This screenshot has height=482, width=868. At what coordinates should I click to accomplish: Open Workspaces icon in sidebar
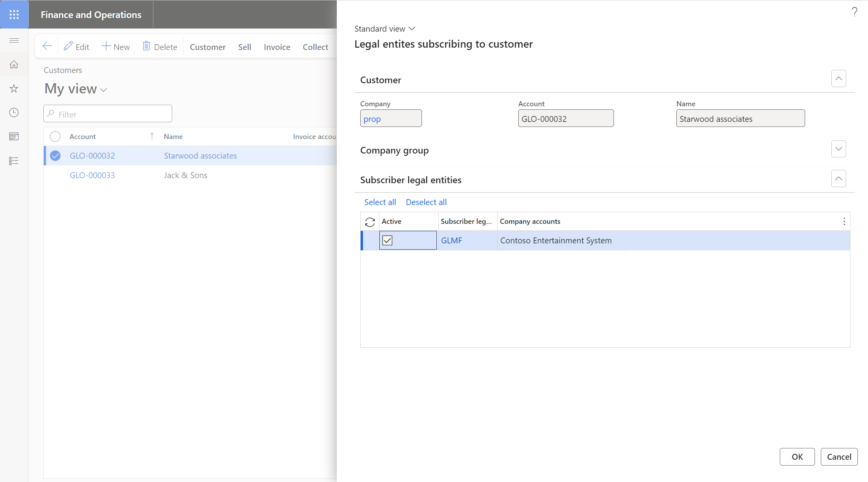(x=14, y=137)
